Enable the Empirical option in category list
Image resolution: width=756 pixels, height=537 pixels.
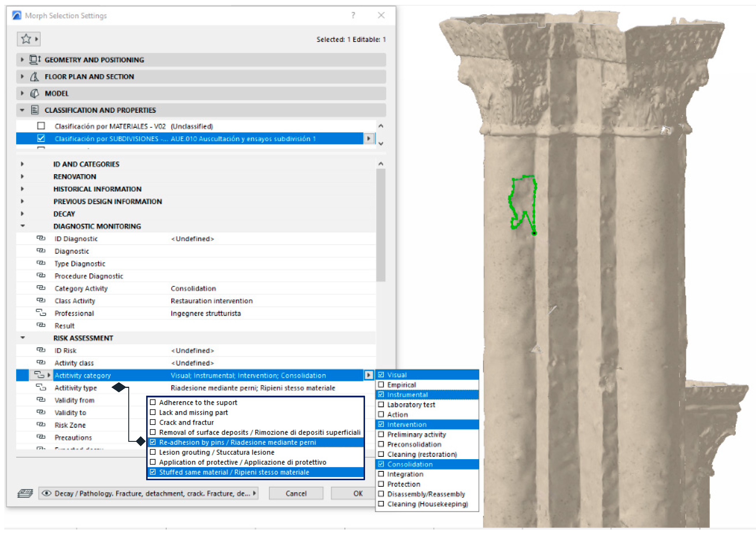tap(381, 384)
